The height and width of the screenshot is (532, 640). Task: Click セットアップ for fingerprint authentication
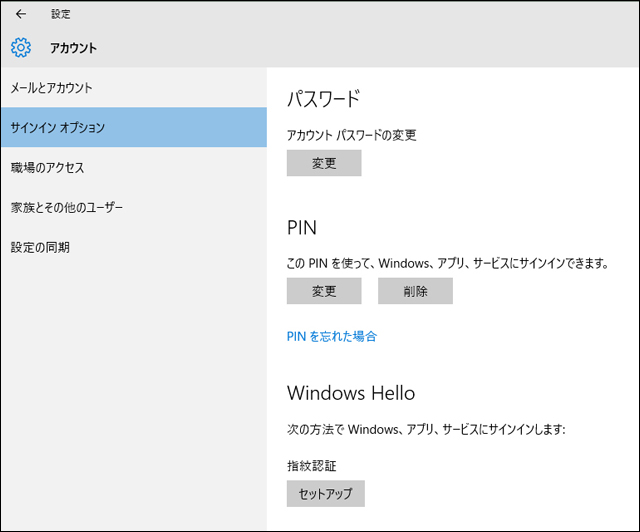pos(325,494)
